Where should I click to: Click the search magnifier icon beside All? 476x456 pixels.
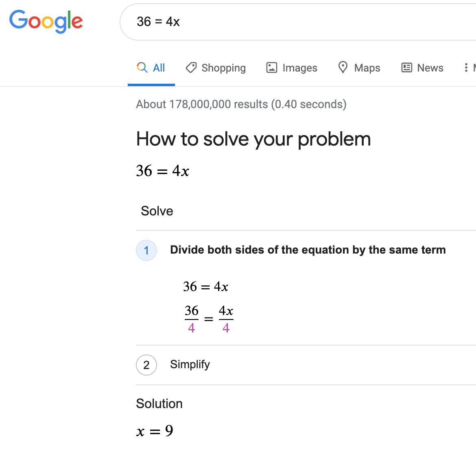142,67
